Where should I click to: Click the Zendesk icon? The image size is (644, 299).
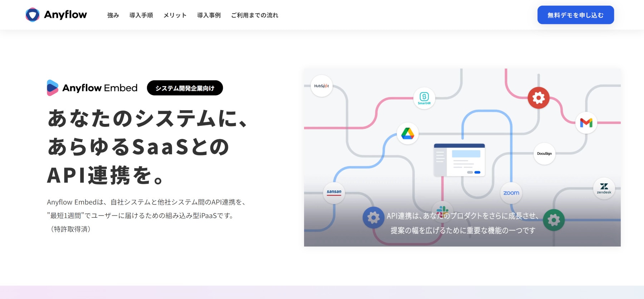point(604,188)
